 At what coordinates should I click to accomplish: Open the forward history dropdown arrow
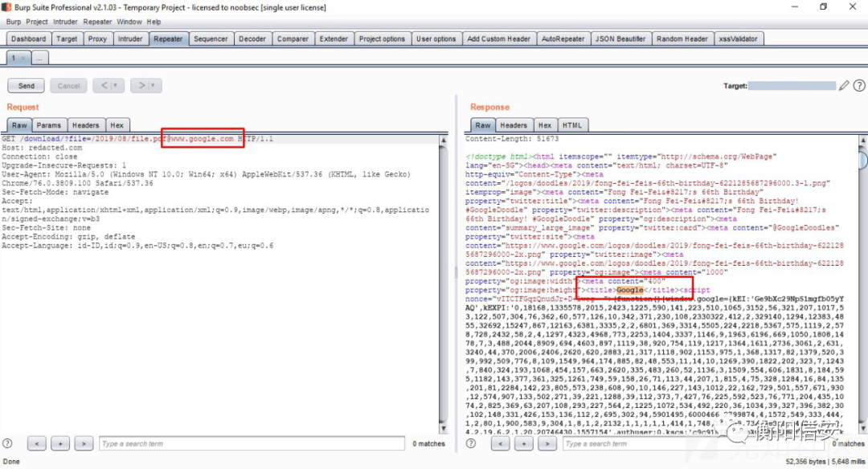click(x=154, y=86)
